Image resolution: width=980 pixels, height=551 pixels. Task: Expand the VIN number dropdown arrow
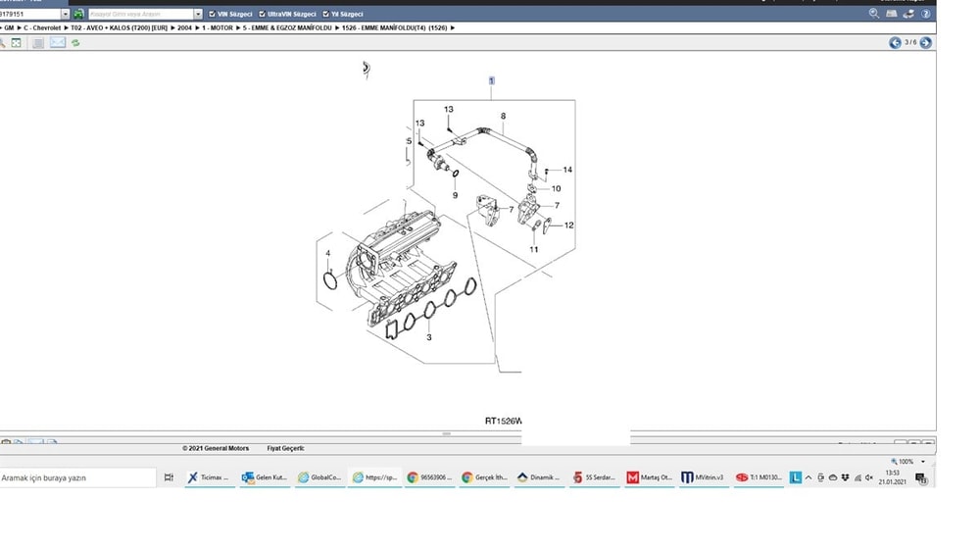tap(65, 14)
